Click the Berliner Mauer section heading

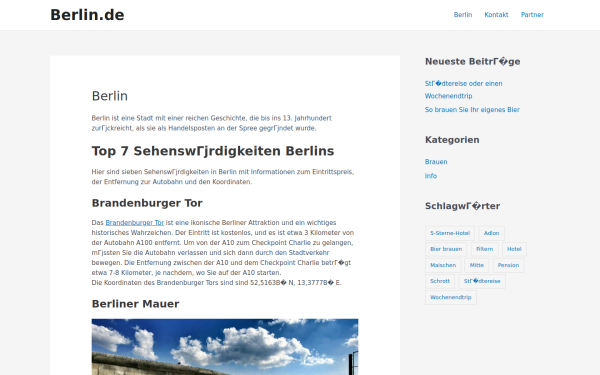(x=135, y=304)
